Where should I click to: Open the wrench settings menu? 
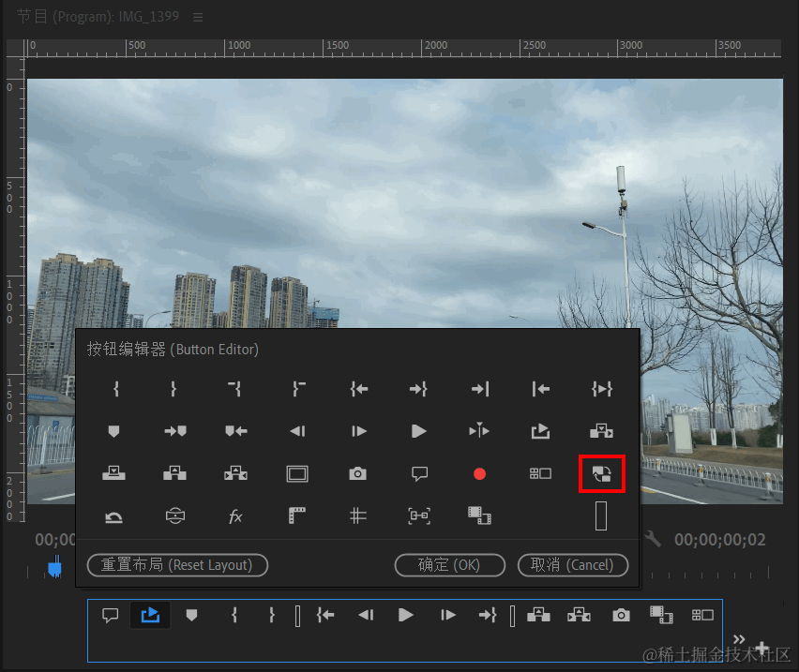(653, 539)
